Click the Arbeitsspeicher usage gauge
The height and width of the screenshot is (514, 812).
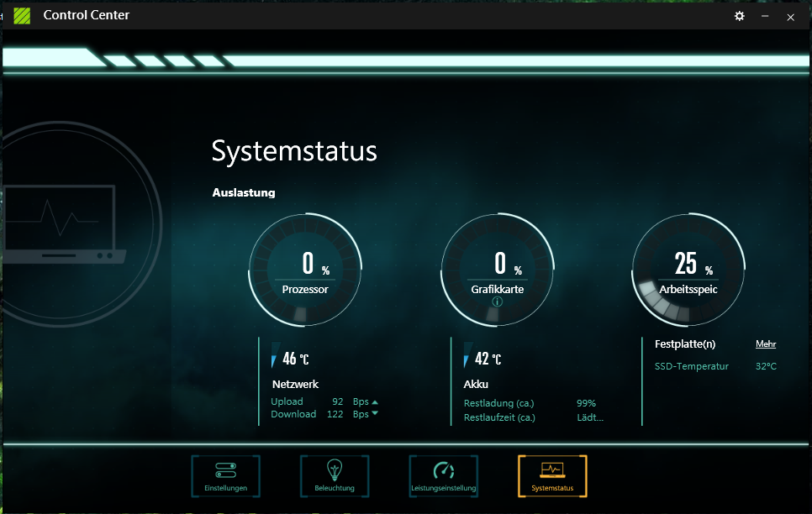click(x=688, y=270)
